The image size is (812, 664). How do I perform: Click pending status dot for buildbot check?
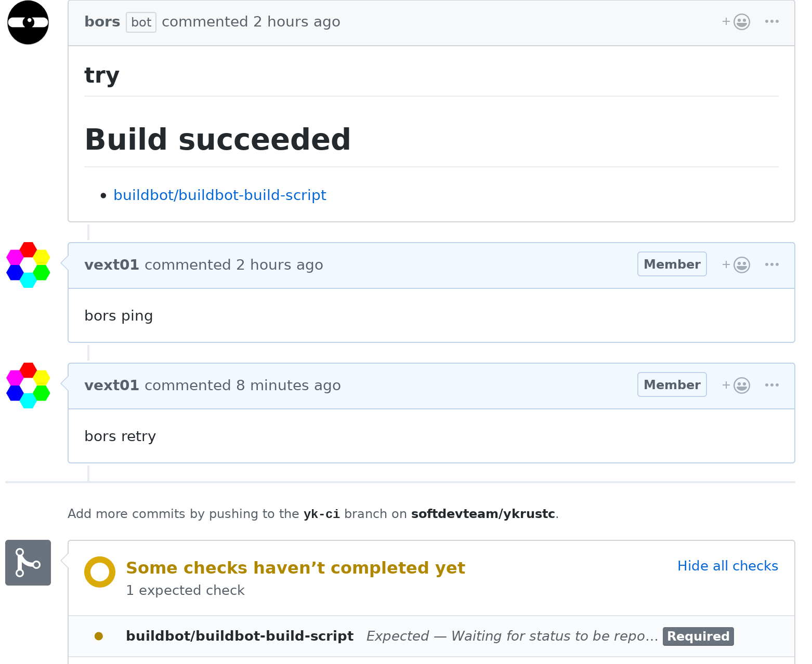(x=99, y=636)
